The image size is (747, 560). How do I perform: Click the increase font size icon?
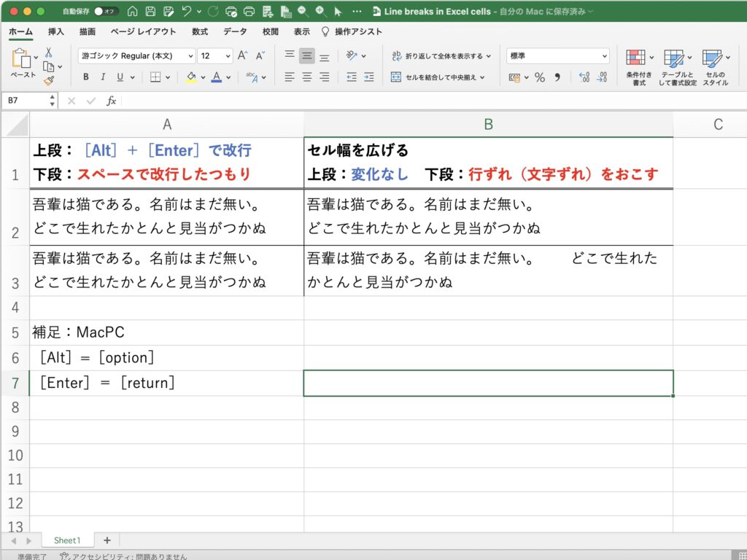243,56
